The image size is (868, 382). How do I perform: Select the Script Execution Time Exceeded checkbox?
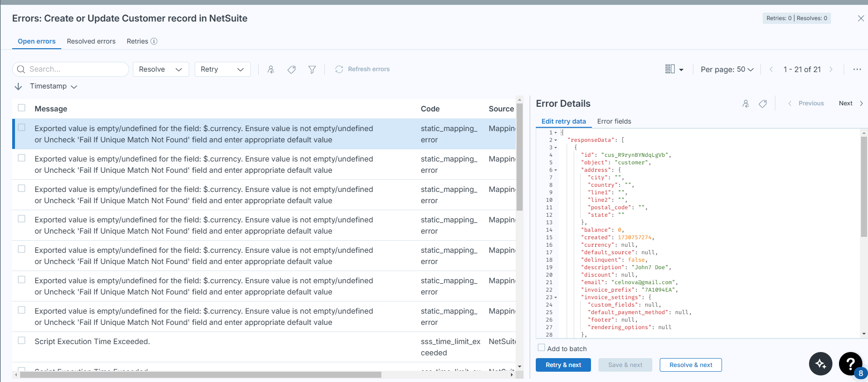click(x=22, y=340)
